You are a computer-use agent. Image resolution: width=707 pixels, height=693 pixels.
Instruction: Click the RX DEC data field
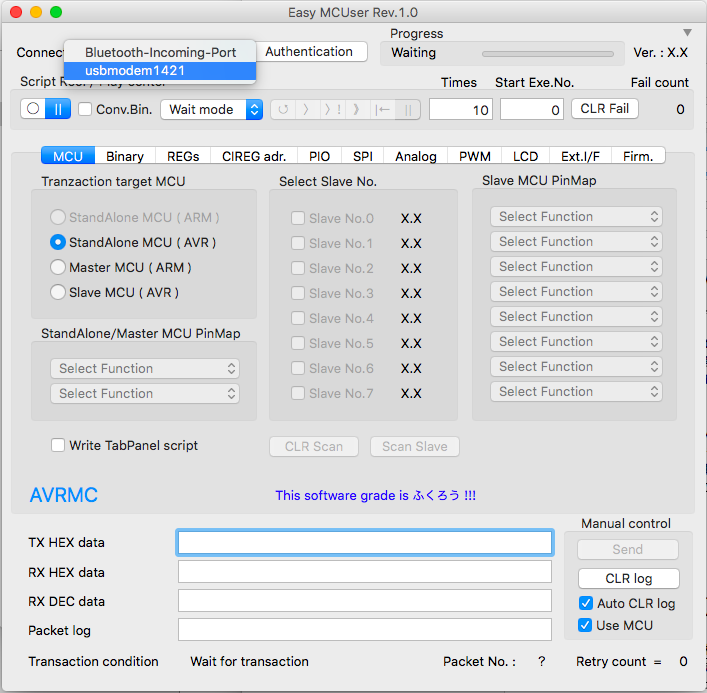click(x=365, y=601)
